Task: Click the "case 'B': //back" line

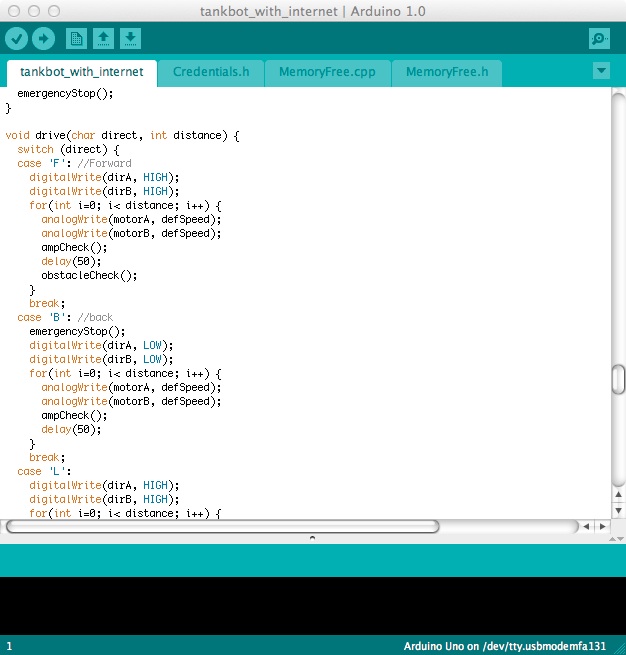Action: point(65,317)
